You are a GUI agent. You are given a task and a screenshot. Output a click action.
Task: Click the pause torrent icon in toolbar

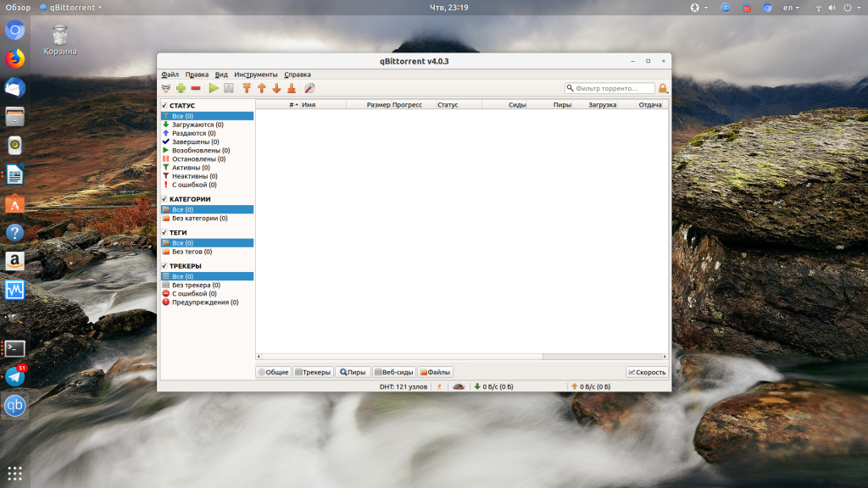pos(228,88)
